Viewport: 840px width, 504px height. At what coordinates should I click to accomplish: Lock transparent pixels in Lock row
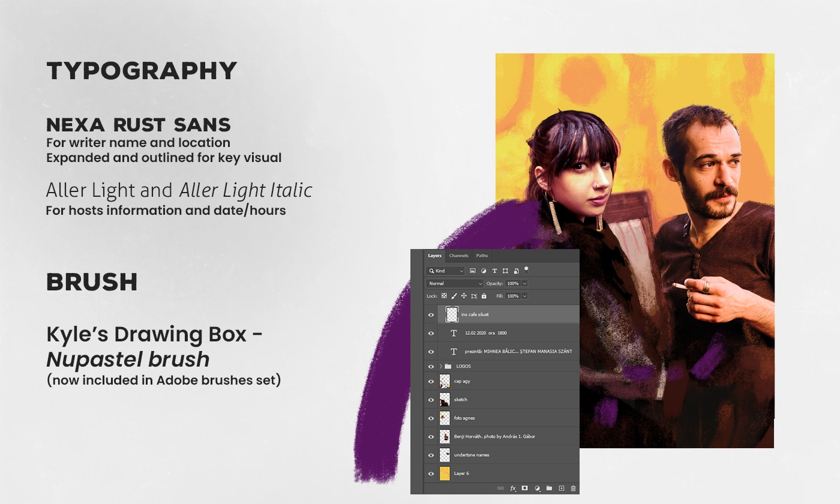coord(444,296)
